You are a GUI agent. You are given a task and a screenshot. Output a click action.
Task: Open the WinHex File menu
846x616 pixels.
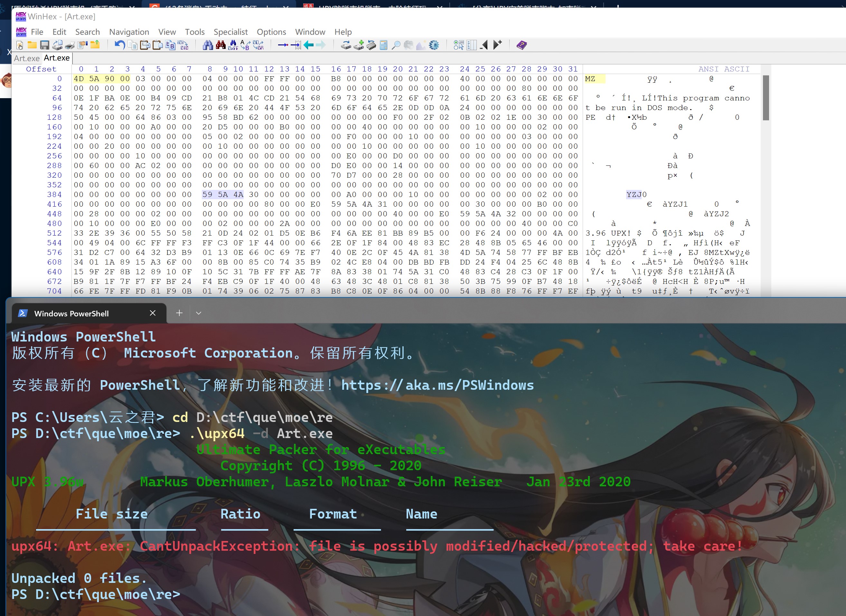coord(37,32)
